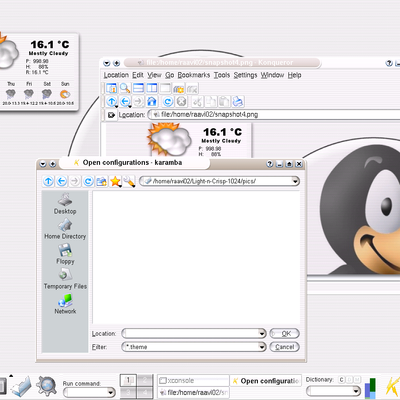400x400 pixels.
Task: Click the gear globe icon in panel
Action: [47, 386]
